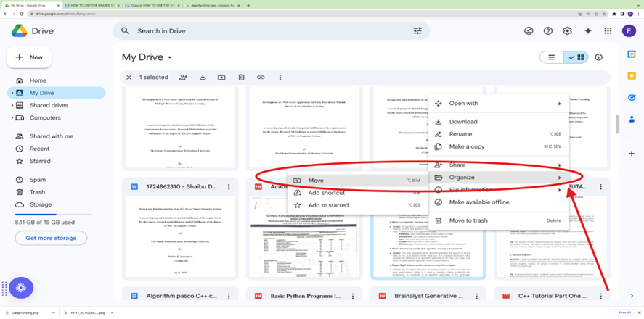Viewport: 644px width, 319px height.
Task: Click the Share selected file icon
Action: point(183,78)
